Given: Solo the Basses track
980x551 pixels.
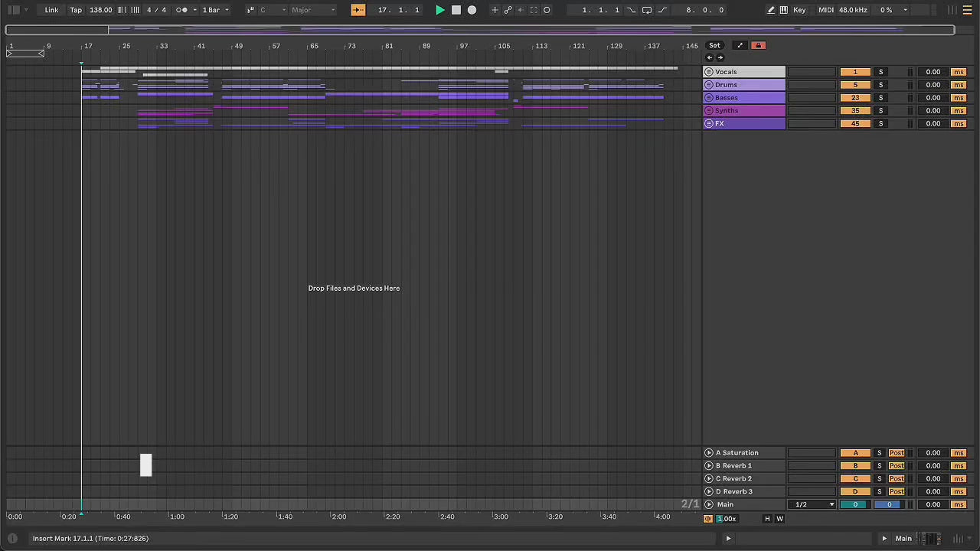Looking at the screenshot, I should [x=880, y=98].
